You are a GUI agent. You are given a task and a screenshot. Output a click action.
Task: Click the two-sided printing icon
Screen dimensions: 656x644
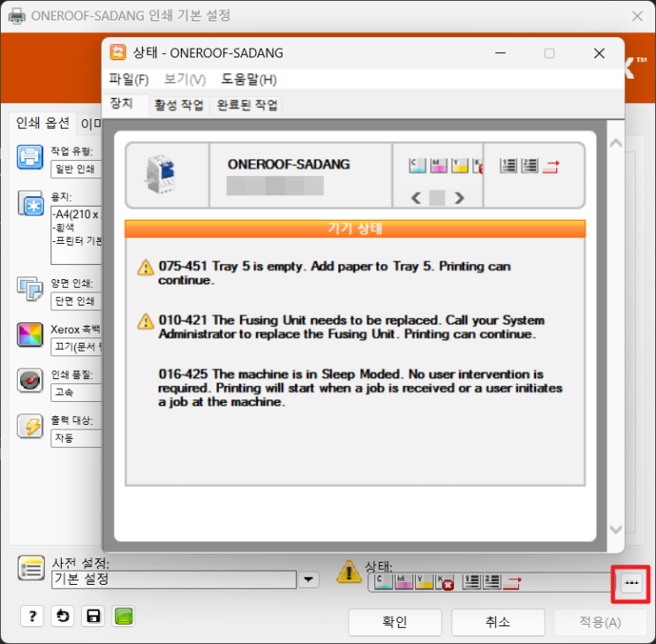pyautogui.click(x=30, y=289)
